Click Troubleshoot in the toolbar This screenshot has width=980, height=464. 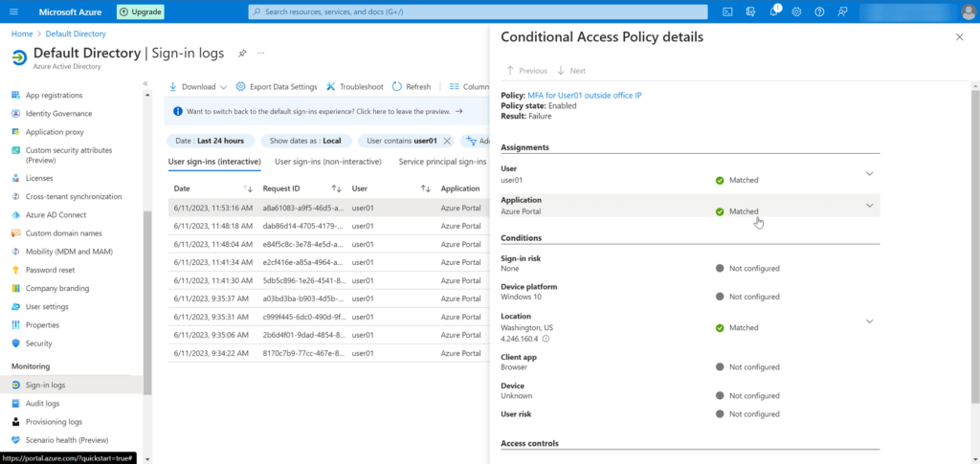click(354, 87)
